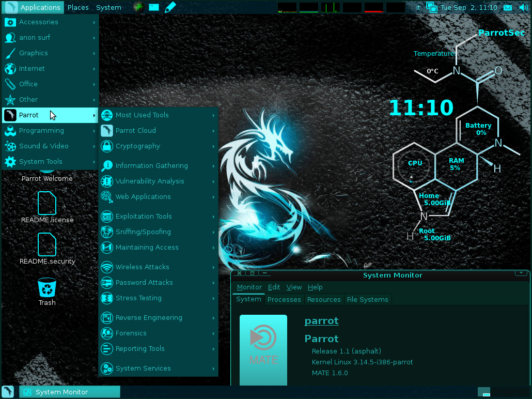
Task: Click Forensics magnifier icon
Action: [107, 333]
